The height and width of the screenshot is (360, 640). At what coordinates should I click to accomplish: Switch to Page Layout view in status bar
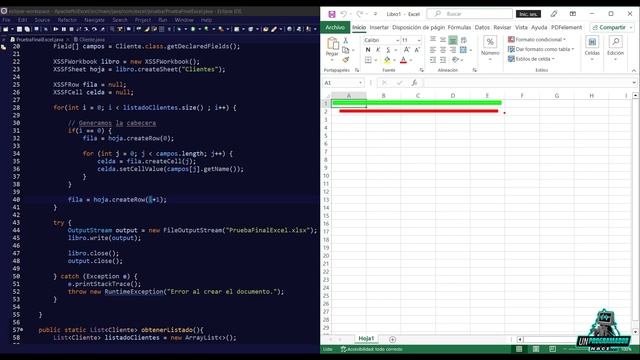point(536,349)
